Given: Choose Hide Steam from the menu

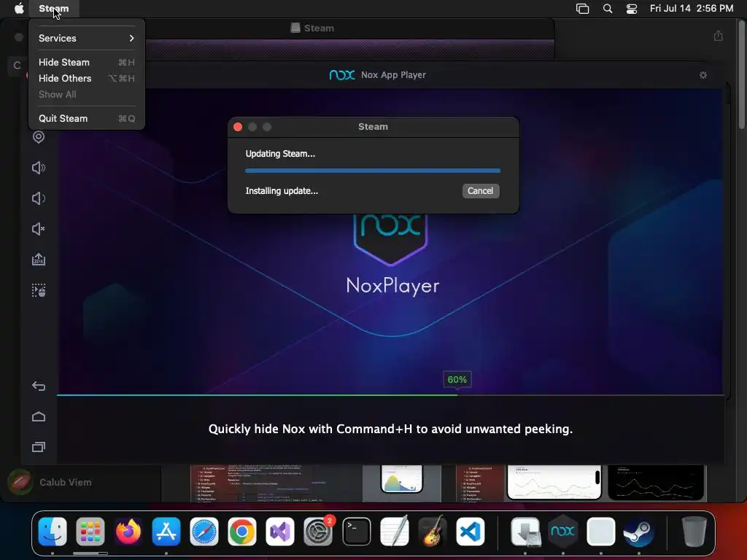Looking at the screenshot, I should pyautogui.click(x=86, y=63).
